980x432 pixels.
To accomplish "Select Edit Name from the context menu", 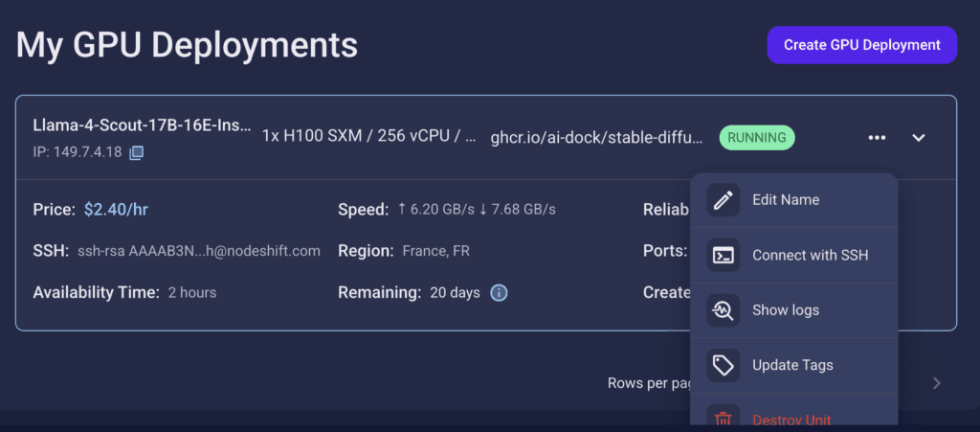I will [793, 200].
